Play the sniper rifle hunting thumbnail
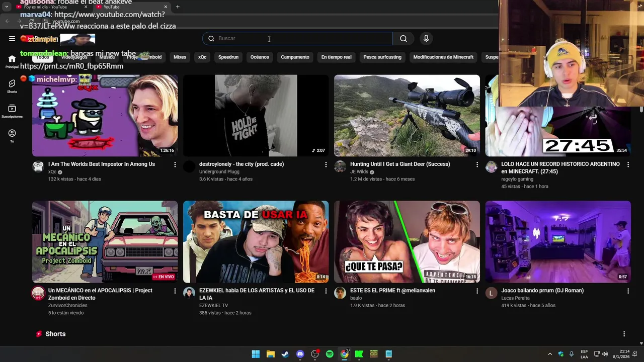The height and width of the screenshot is (362, 644). (407, 116)
